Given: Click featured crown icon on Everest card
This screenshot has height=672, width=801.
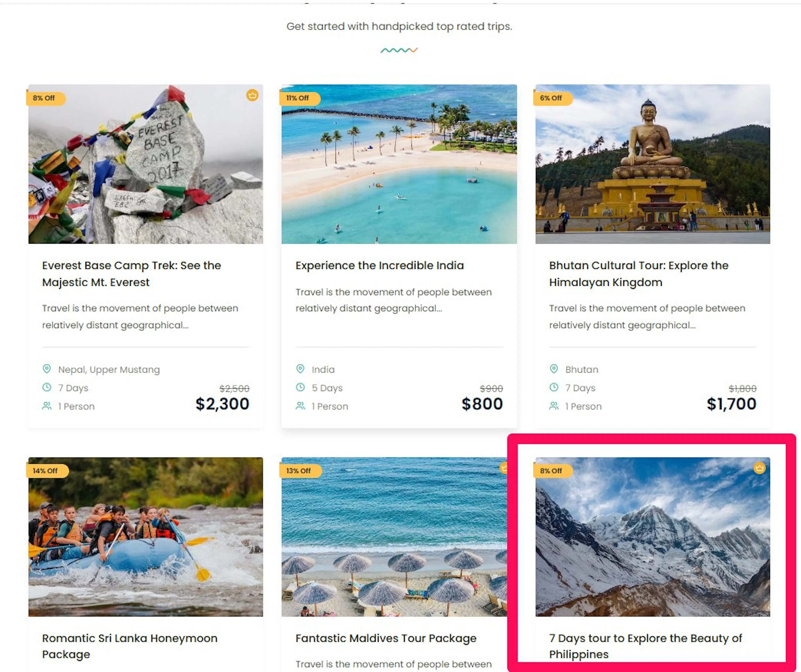Looking at the screenshot, I should pos(252,95).
